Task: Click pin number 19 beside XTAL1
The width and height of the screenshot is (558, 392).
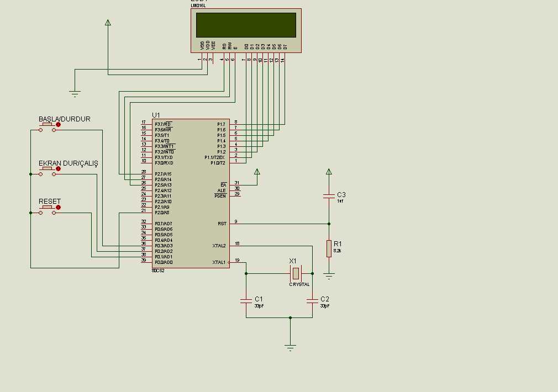Action: (x=237, y=260)
